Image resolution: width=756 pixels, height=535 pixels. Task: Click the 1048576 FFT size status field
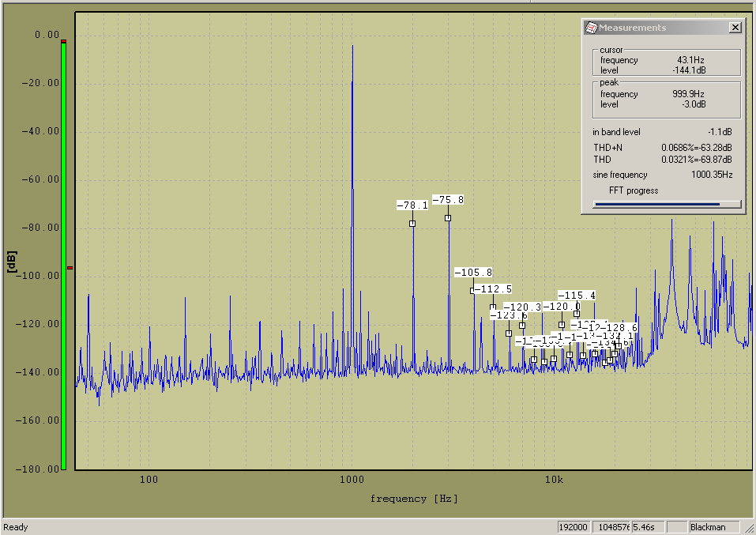pos(613,527)
